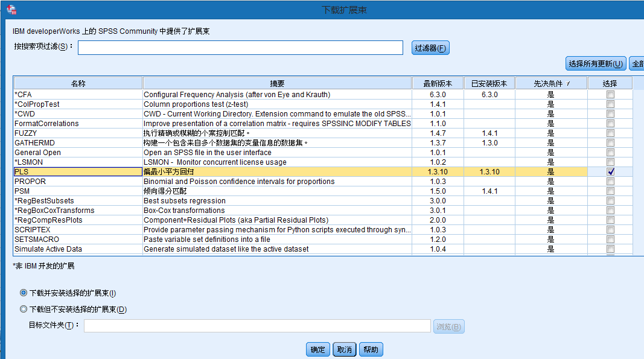Select the *ColPropTest extension name
This screenshot has width=644, height=359.
click(x=37, y=104)
